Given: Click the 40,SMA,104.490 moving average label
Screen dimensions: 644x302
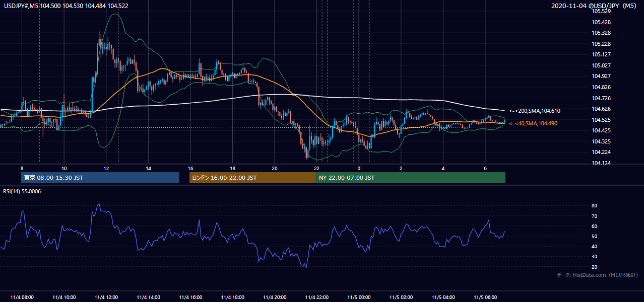Looking at the screenshot, I should (x=533, y=123).
